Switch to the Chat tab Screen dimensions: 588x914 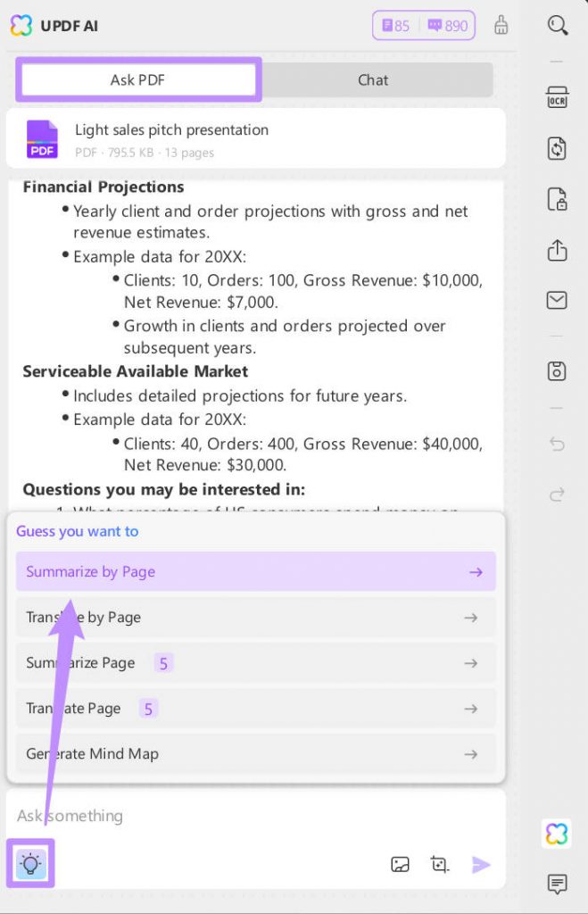click(x=373, y=79)
